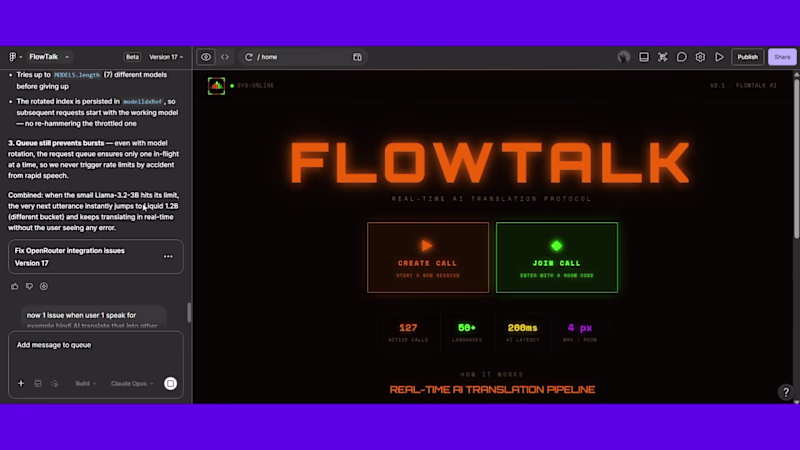Click the preview page scrollbar thumb
Viewport: 800px width, 450px height.
coord(796,158)
